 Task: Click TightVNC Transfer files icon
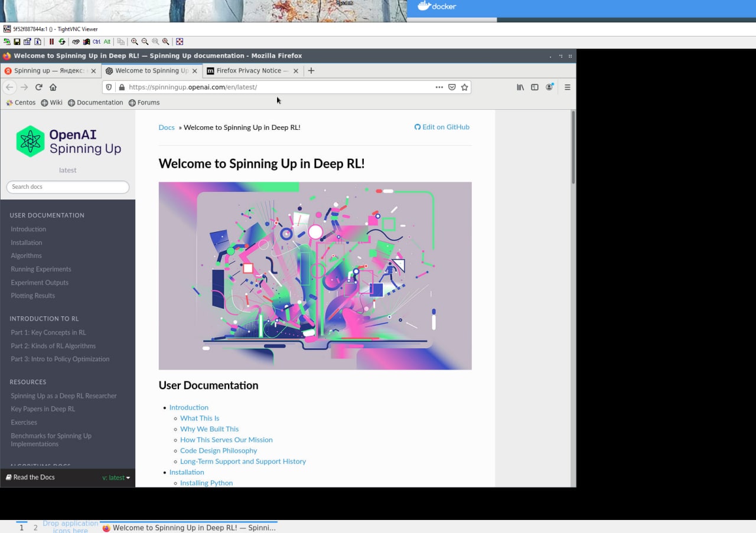pyautogui.click(x=120, y=42)
